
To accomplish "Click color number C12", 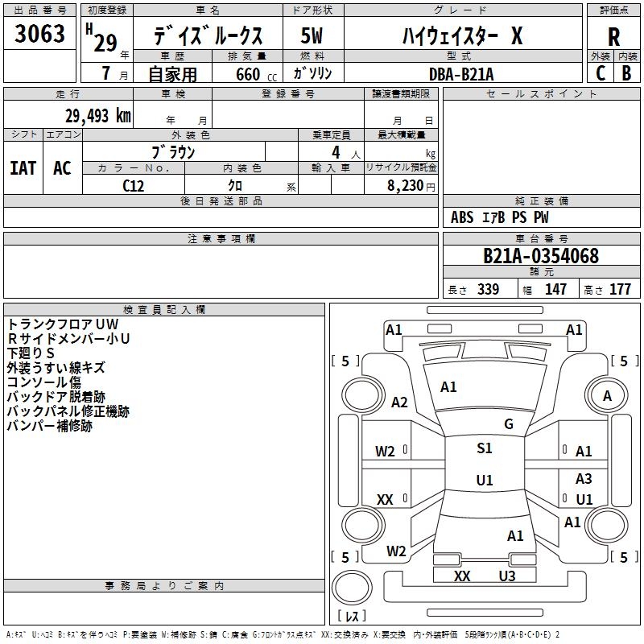I will [134, 186].
